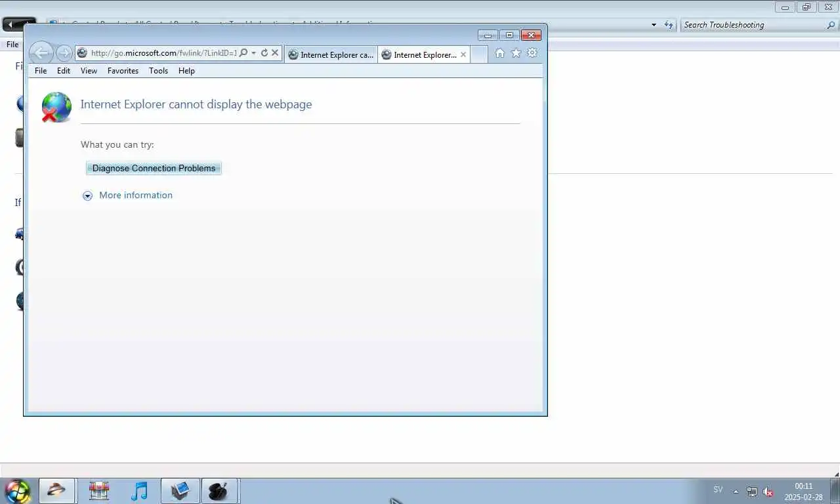The height and width of the screenshot is (504, 840).
Task: Close the active Internet Explorer tab
Action: pyautogui.click(x=463, y=54)
